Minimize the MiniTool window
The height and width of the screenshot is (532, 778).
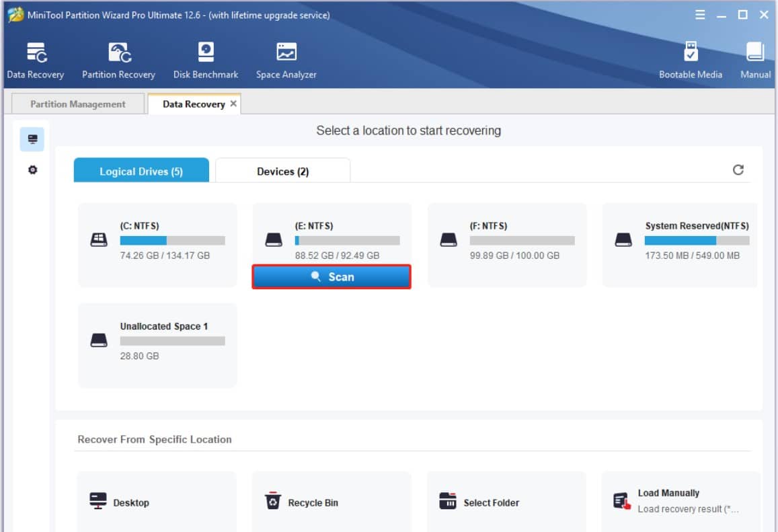721,15
